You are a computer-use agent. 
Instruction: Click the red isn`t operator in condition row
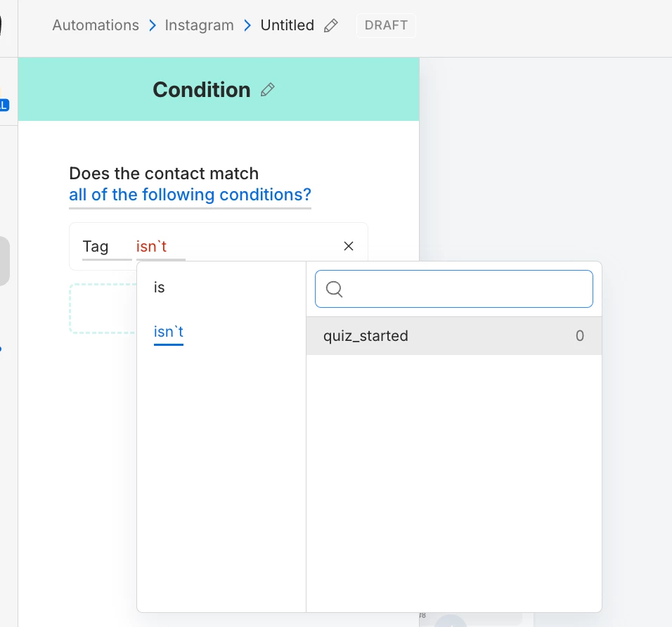tap(152, 247)
